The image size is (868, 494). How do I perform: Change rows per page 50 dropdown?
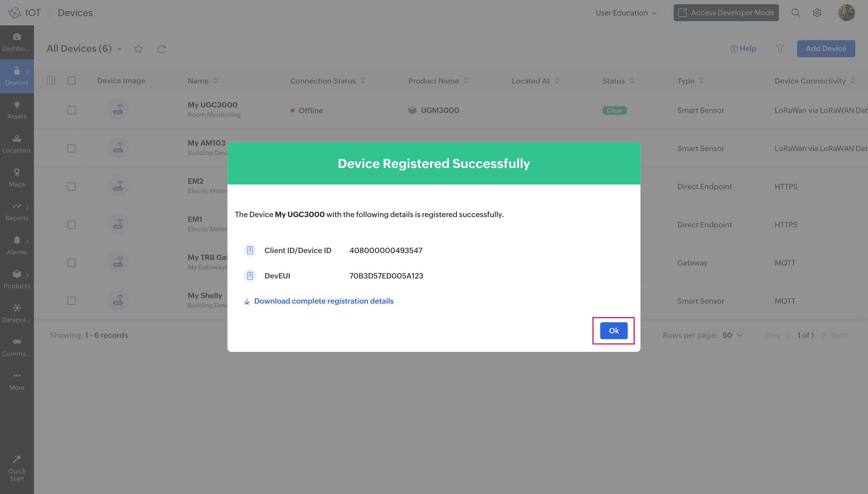coord(733,335)
